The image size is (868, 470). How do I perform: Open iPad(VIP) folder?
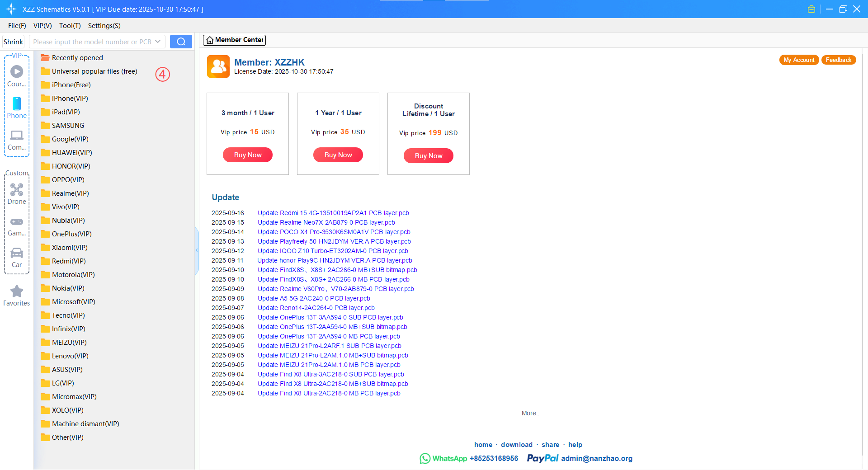(61, 112)
